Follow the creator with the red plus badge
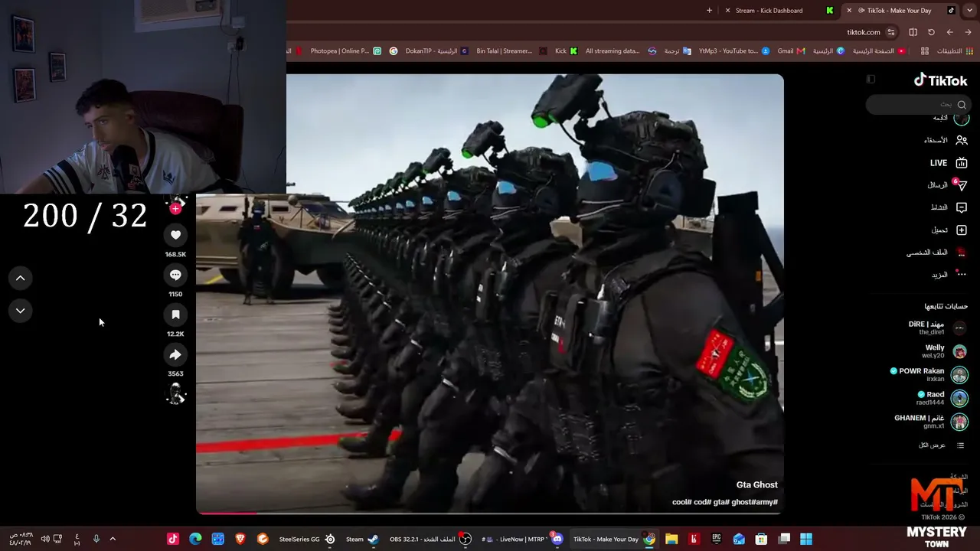The image size is (980, 551). 175,208
